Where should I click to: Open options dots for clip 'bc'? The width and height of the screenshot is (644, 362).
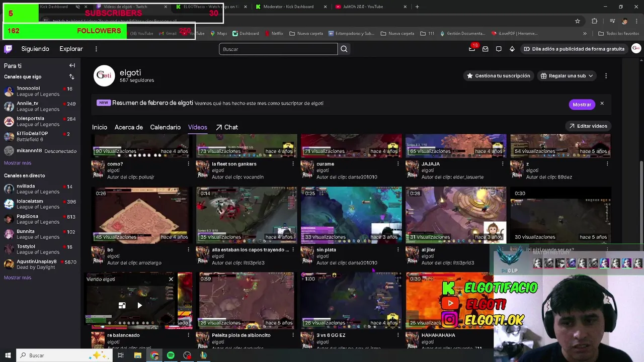pyautogui.click(x=189, y=249)
